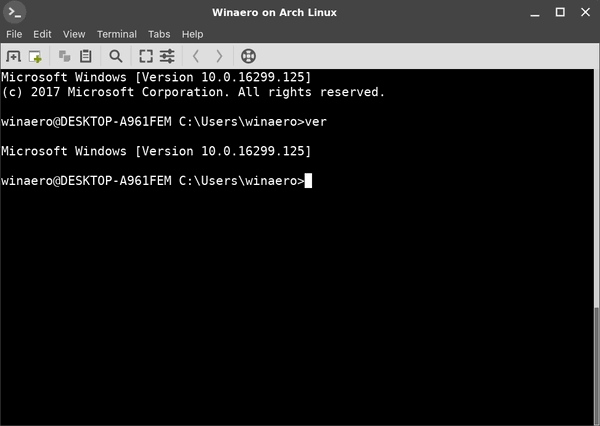Open the Edit menu
Viewport: 600px width, 426px height.
click(42, 34)
